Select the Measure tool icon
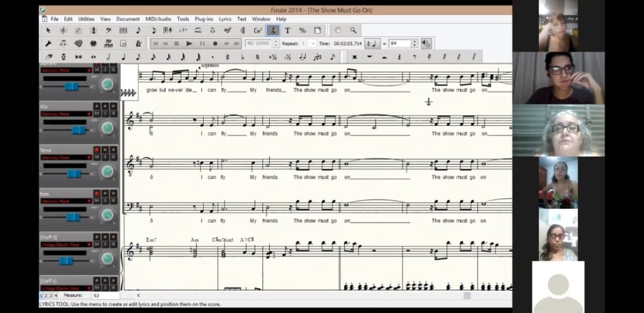The image size is (644, 313). click(123, 30)
